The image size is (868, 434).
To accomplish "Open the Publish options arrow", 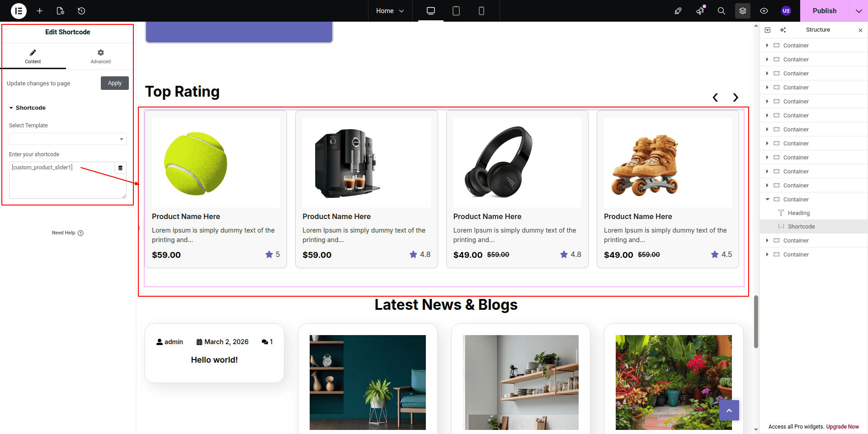I will coord(859,11).
